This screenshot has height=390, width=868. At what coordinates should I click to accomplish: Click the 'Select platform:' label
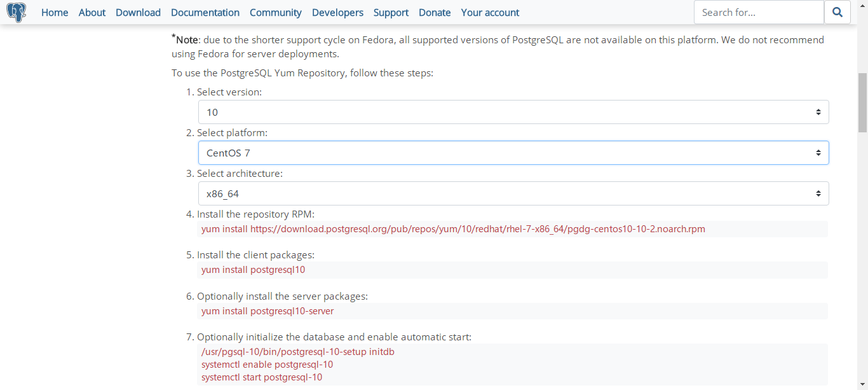tap(232, 133)
